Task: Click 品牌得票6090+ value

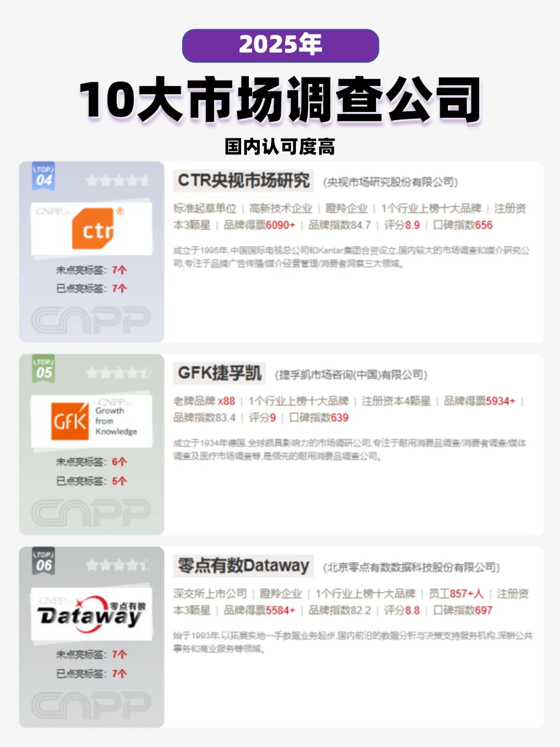Action: click(x=259, y=225)
